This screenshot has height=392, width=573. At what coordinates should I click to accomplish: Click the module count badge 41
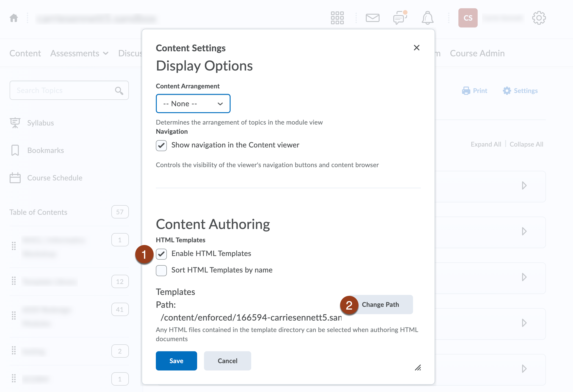click(x=120, y=310)
